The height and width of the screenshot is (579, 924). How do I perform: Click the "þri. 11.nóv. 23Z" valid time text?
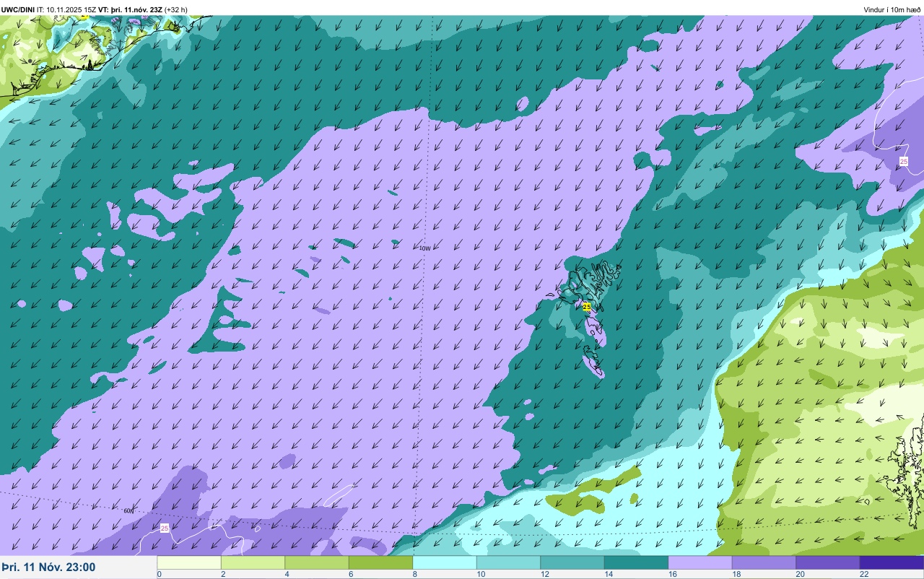136,10
